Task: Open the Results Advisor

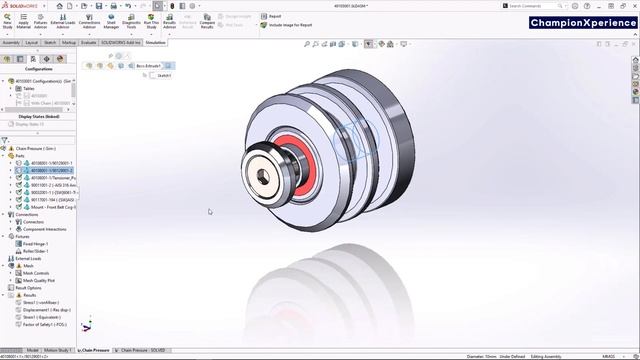Action: click(169, 21)
